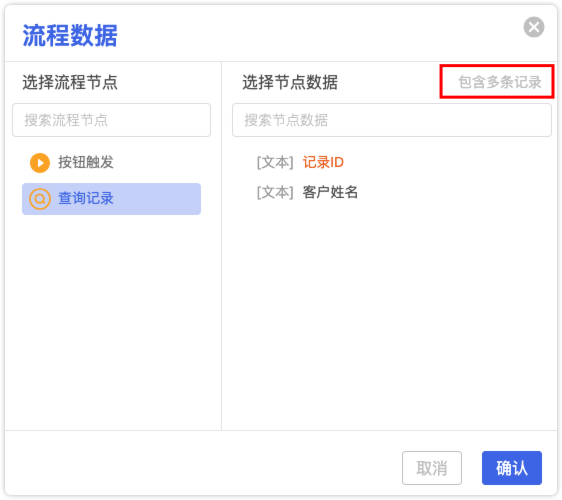Choose the 记录ID text field
The image size is (562, 500).
(x=323, y=162)
